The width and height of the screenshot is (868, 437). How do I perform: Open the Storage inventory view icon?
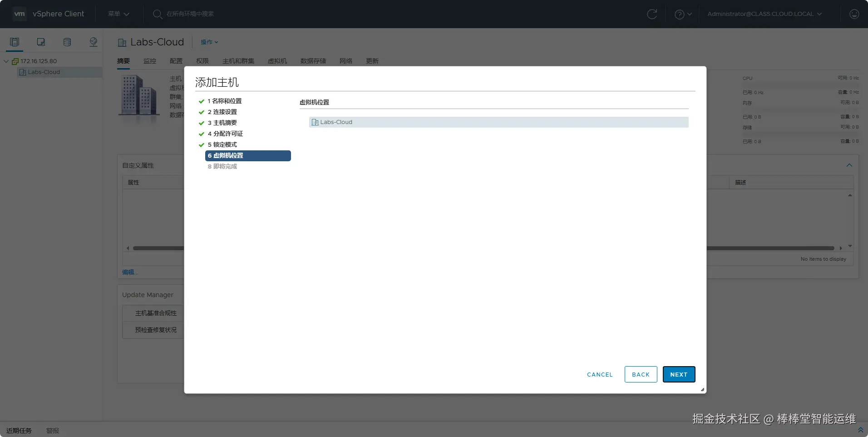click(x=67, y=42)
